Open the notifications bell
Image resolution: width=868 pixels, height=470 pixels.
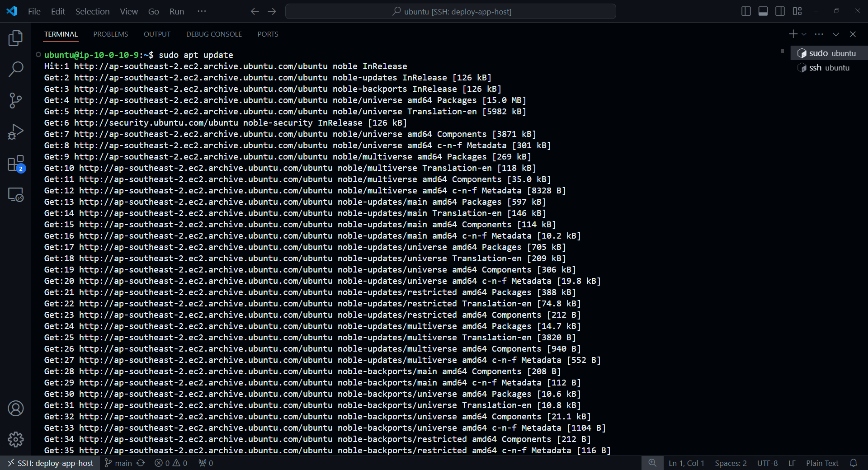[x=854, y=463]
